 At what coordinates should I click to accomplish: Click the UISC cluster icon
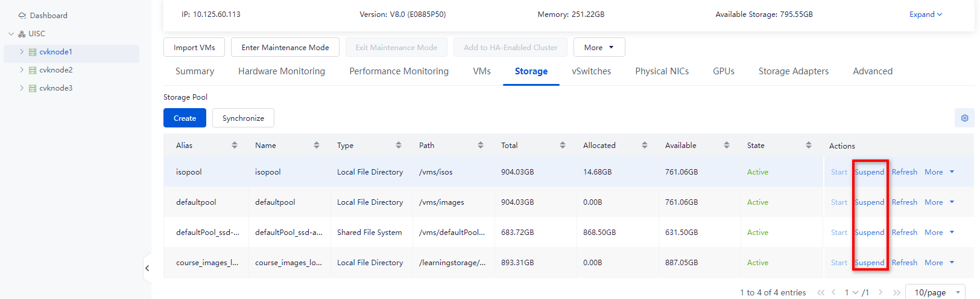coord(22,34)
